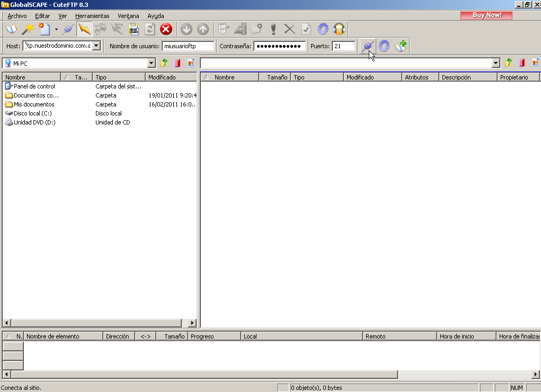Click the queue Remoto column header

(x=400, y=336)
